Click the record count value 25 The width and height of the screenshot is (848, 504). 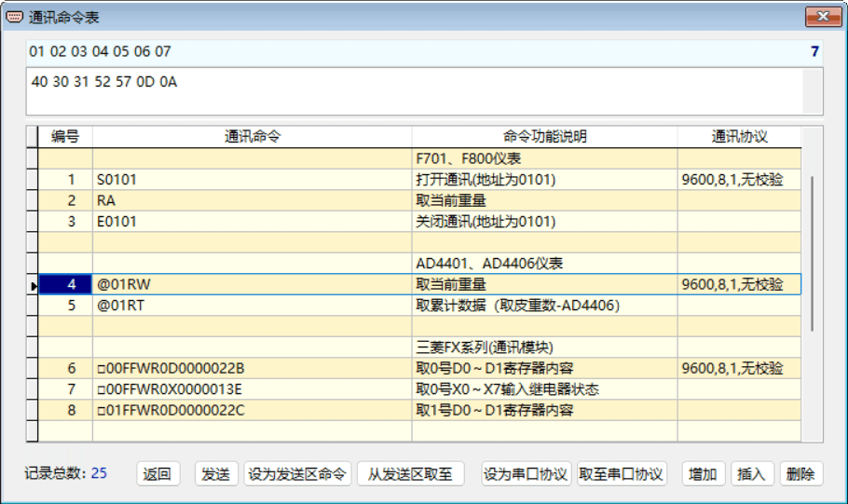[x=99, y=473]
